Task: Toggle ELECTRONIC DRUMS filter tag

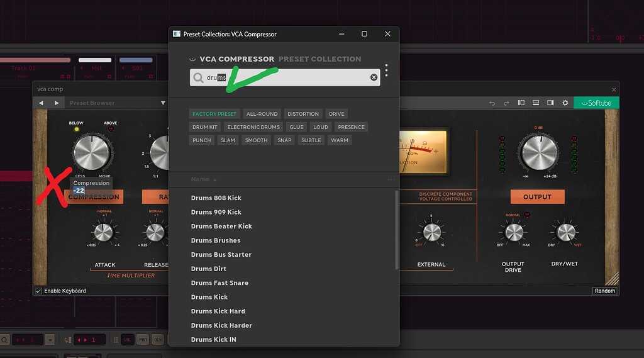Action: pos(253,127)
